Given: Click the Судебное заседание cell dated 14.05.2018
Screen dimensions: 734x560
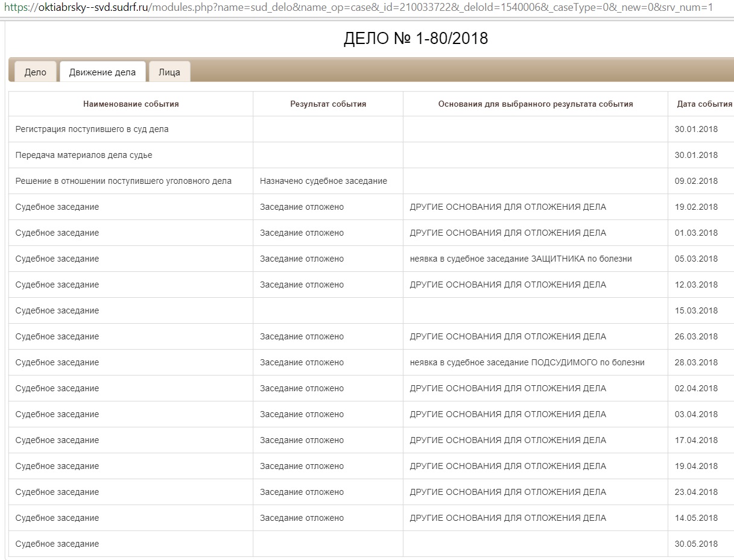Looking at the screenshot, I should (x=57, y=518).
